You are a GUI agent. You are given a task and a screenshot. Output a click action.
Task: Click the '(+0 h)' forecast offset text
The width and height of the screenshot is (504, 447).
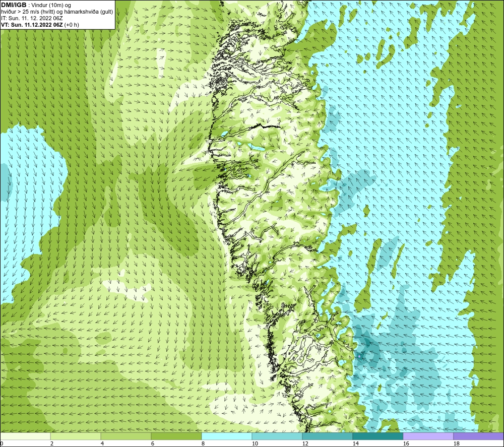(x=72, y=25)
